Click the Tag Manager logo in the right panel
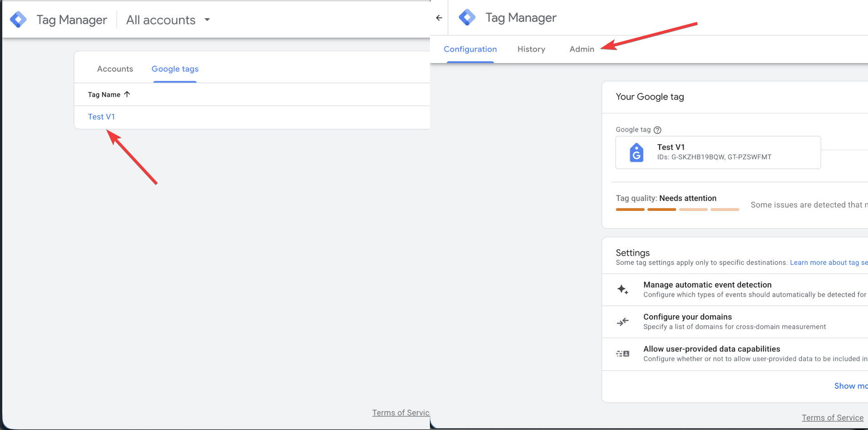 467,17
